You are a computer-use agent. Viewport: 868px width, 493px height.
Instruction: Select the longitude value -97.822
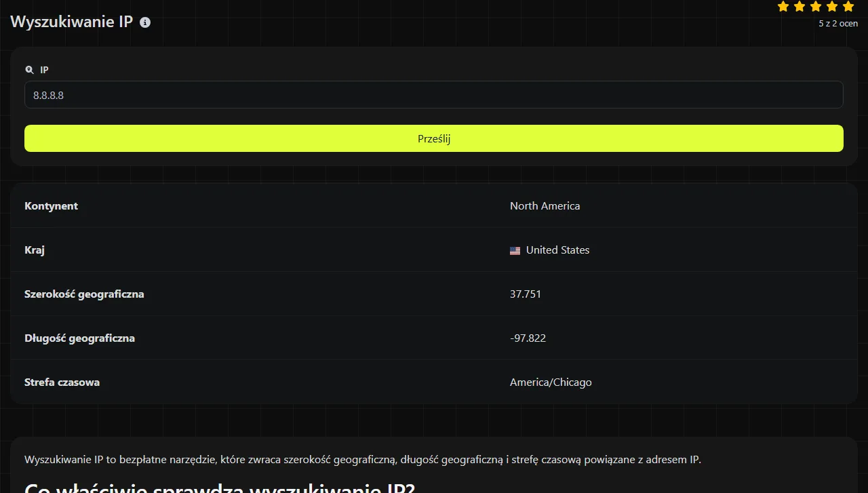[528, 338]
